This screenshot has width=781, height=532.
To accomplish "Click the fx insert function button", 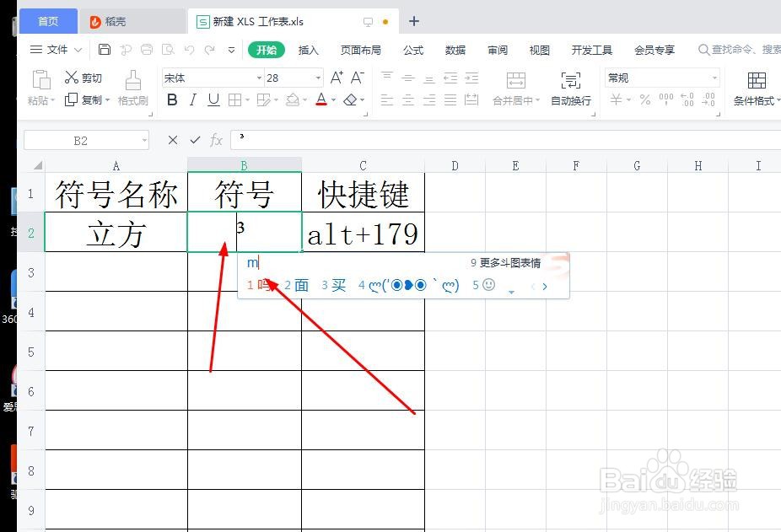I will tap(216, 141).
